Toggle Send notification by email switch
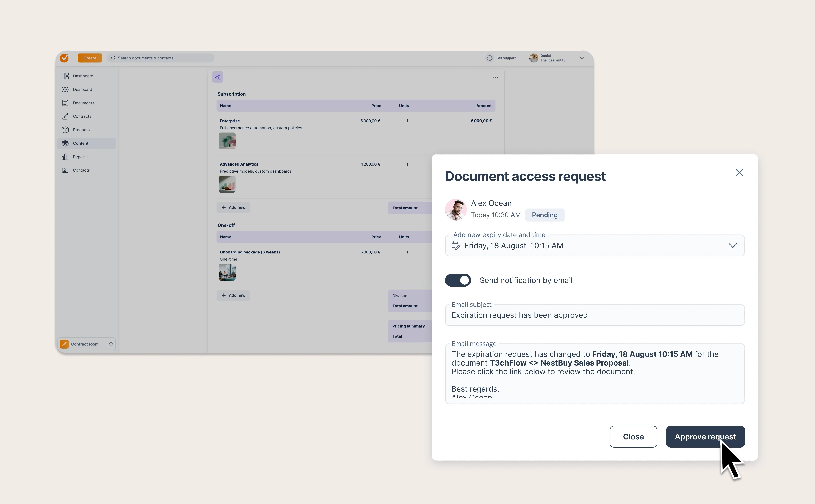 [x=458, y=280]
